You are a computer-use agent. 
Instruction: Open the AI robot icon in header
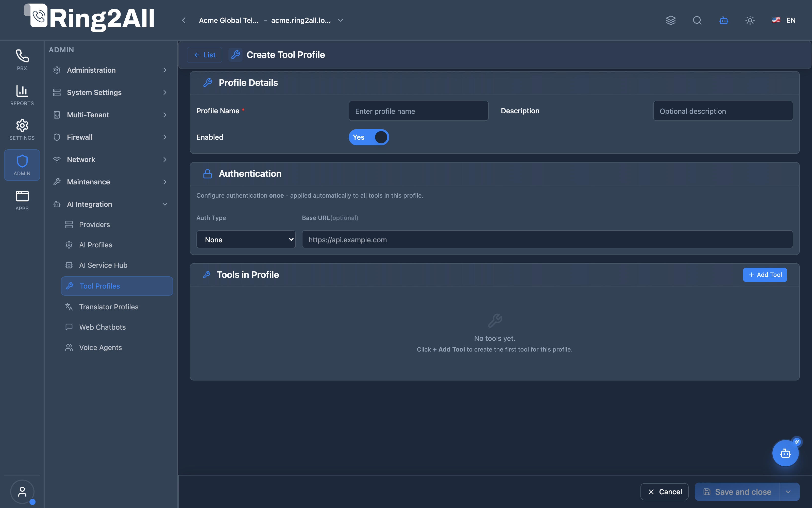click(723, 20)
